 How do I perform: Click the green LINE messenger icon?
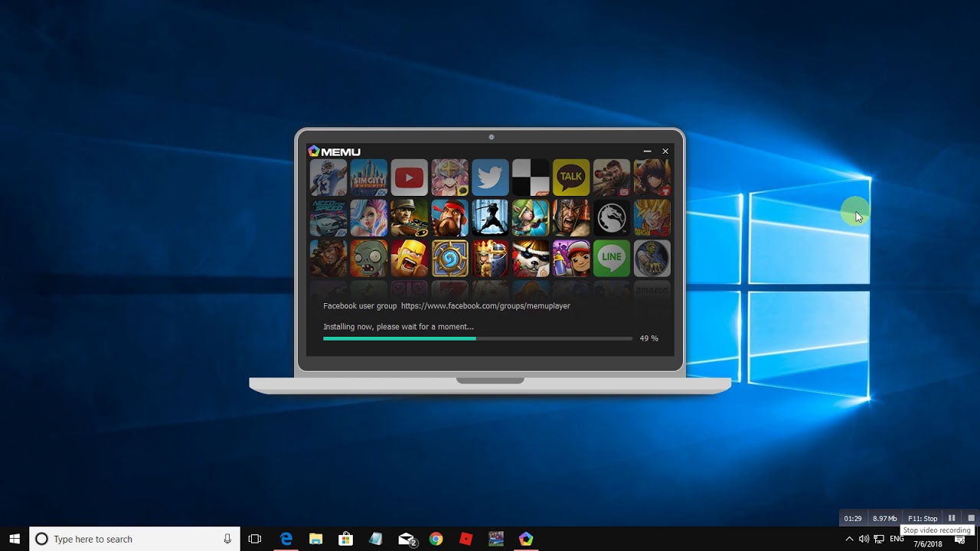tap(612, 259)
